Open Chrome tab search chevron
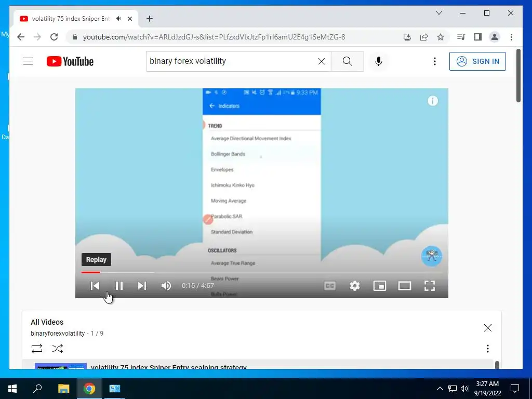The width and height of the screenshot is (532, 399). pyautogui.click(x=438, y=13)
